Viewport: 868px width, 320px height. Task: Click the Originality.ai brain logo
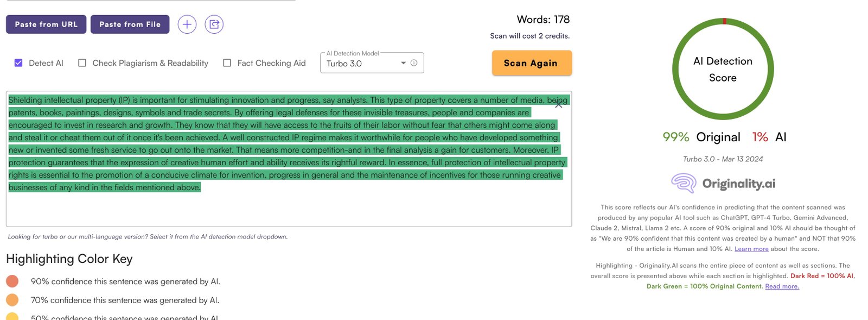tap(684, 183)
